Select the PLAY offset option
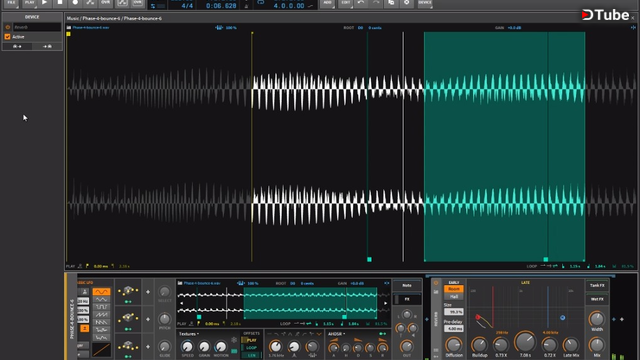 (x=251, y=340)
